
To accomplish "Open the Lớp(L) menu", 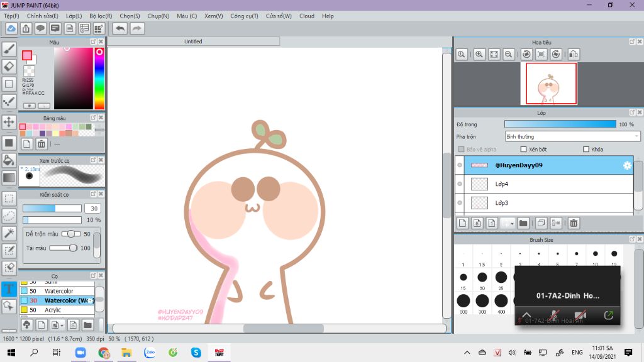I will [74, 16].
